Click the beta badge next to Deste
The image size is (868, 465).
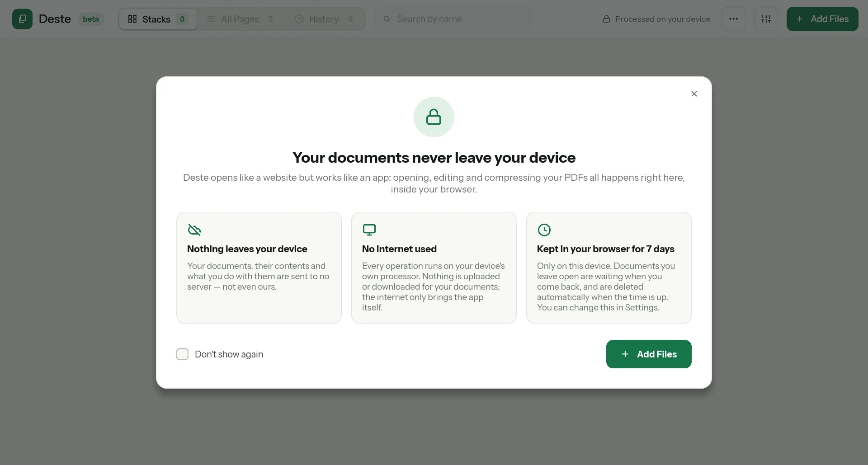pos(90,19)
